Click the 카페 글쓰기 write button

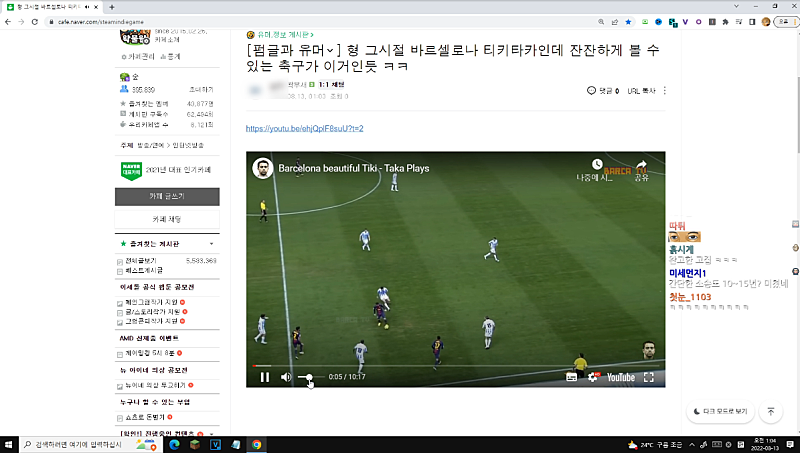(x=167, y=196)
